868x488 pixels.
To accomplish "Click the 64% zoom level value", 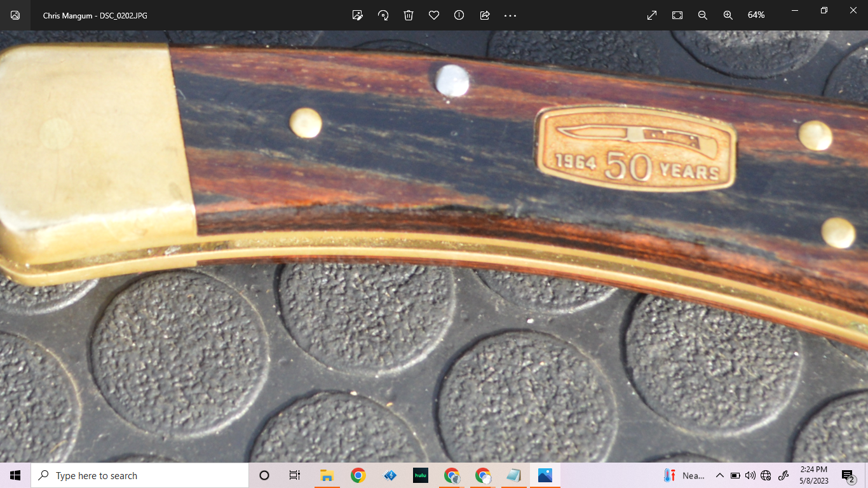I will (x=756, y=15).
